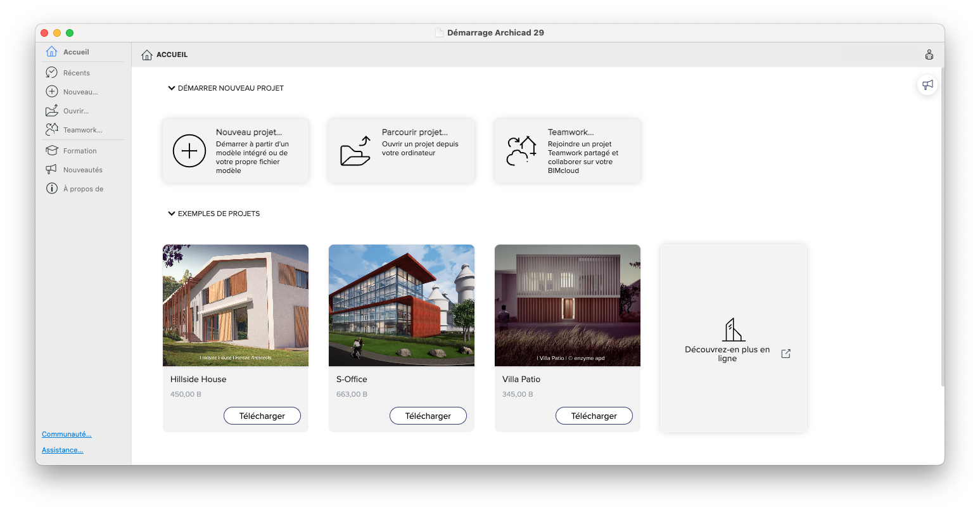Click the Teamwork... card title

(x=571, y=132)
